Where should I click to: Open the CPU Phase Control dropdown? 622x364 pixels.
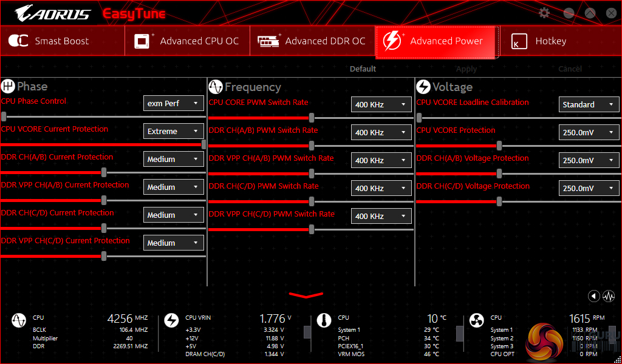[x=173, y=103]
